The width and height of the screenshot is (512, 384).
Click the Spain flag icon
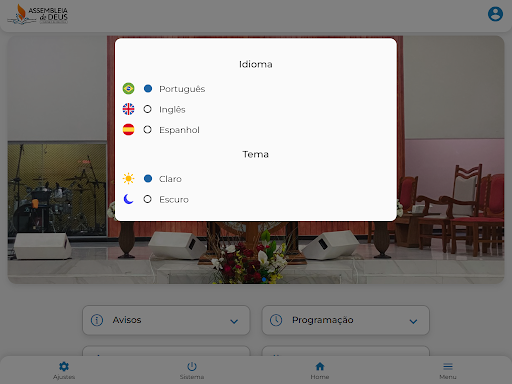coord(128,129)
